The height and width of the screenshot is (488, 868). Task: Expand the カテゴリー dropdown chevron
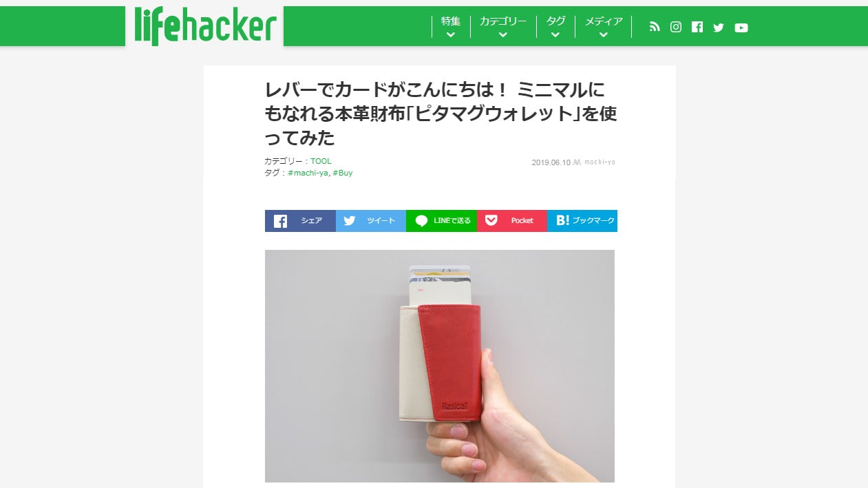[503, 34]
